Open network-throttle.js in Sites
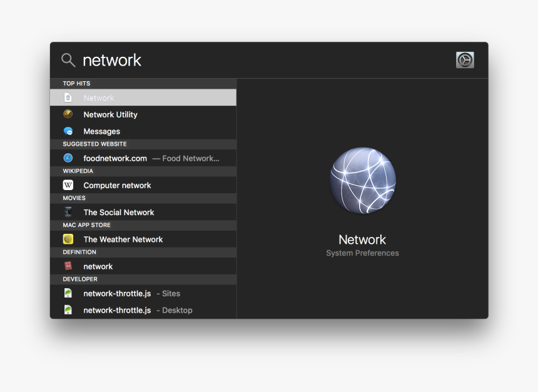Screen dimensions: 538x392 point(143,294)
